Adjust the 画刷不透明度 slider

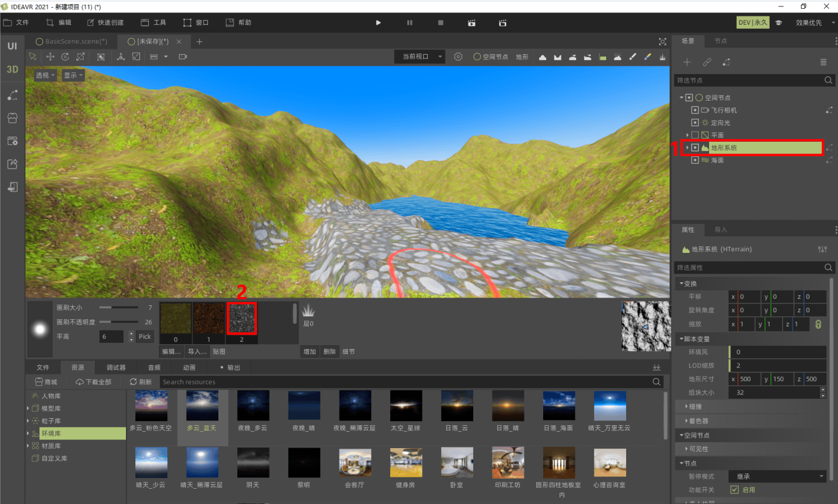tap(118, 322)
